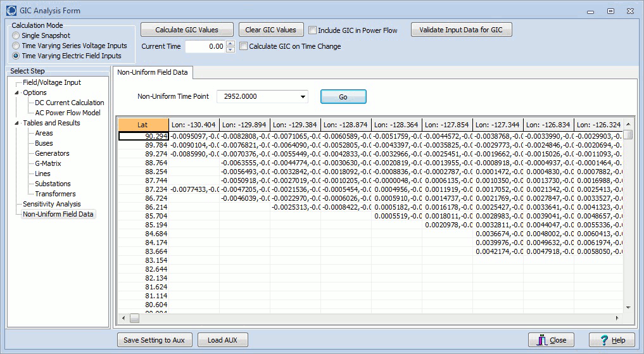Viewport: 644px width, 354px height.
Task: Click the Lat column header
Action: pos(143,125)
